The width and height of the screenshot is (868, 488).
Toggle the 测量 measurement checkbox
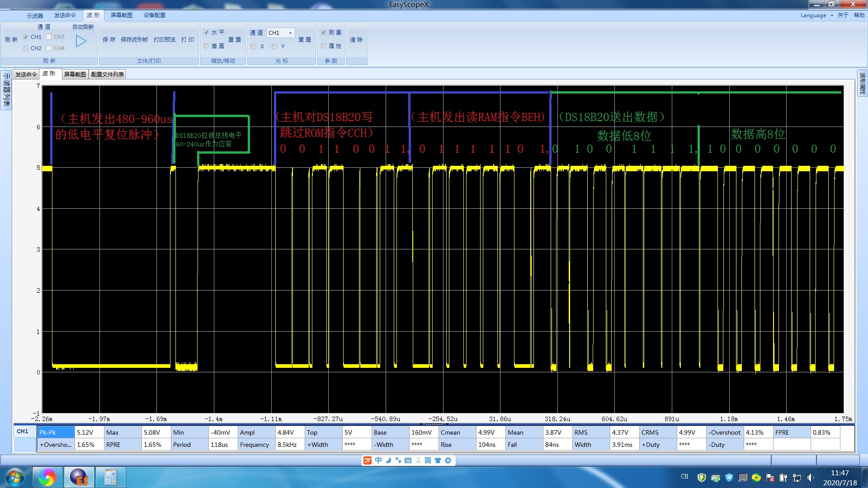click(x=324, y=33)
